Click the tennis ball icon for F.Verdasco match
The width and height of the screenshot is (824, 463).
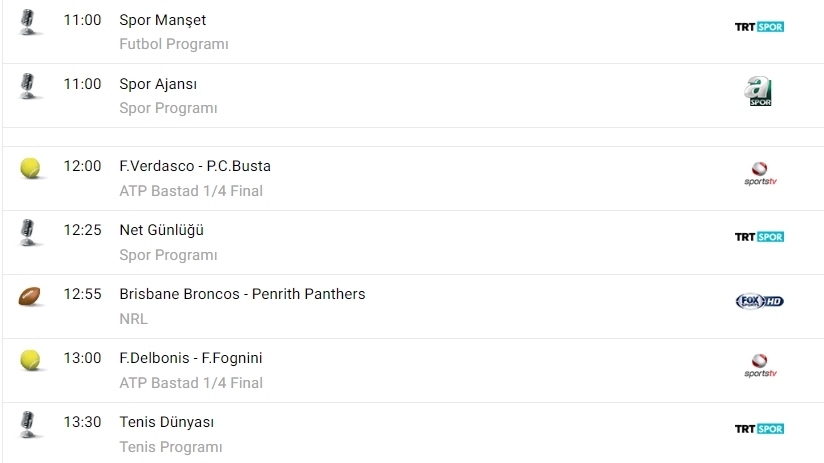click(x=30, y=168)
